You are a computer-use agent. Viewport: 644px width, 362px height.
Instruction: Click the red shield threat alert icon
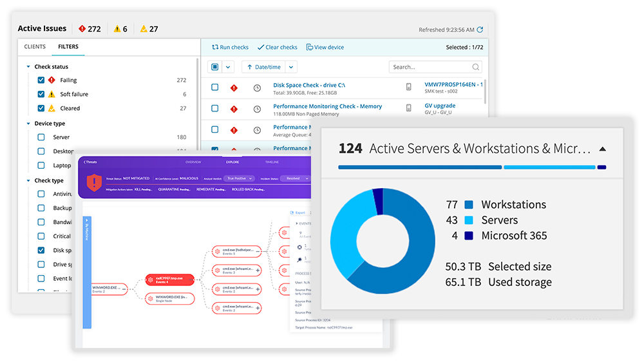click(x=95, y=183)
